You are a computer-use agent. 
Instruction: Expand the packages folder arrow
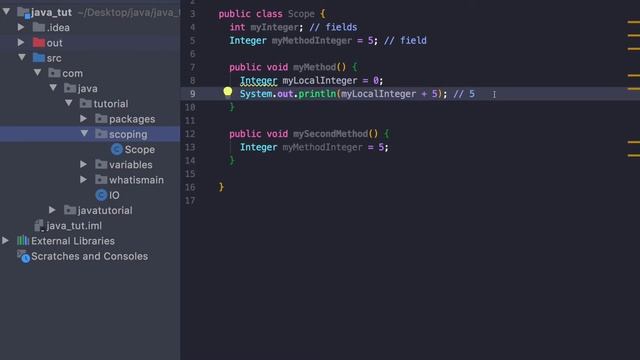(83, 118)
